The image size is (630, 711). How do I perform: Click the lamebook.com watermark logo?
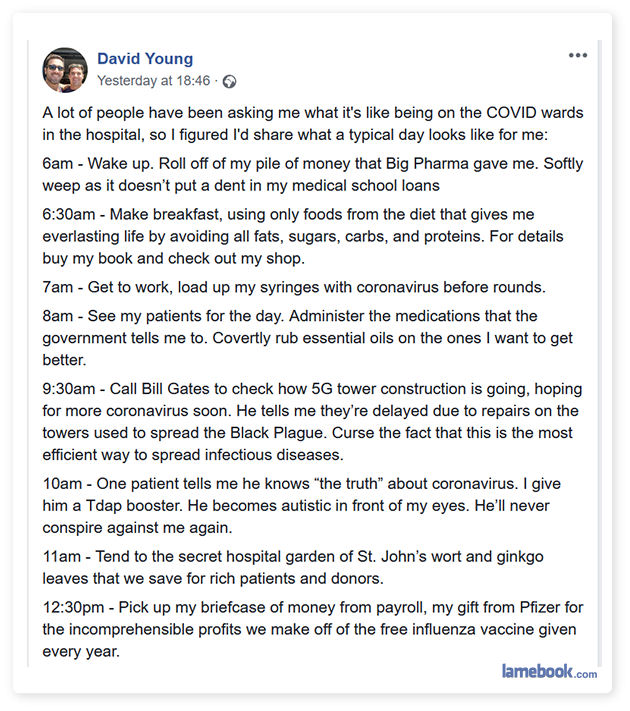[549, 672]
